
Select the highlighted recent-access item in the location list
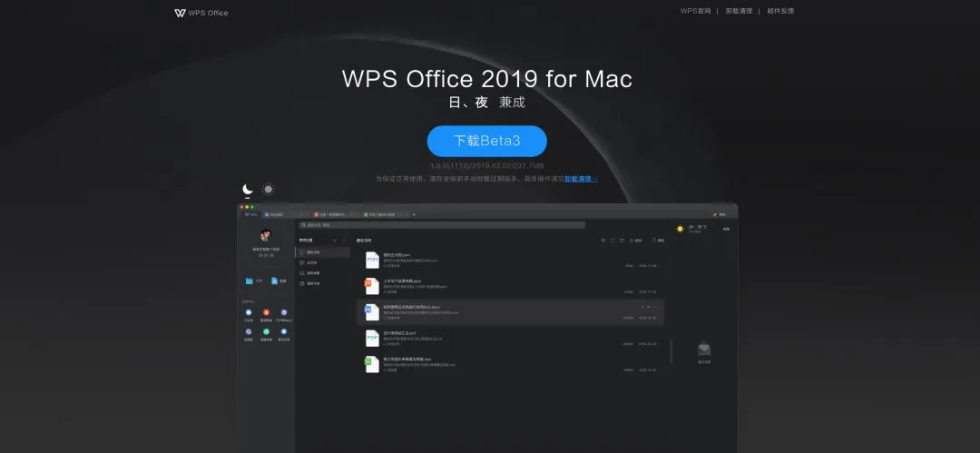[x=322, y=252]
